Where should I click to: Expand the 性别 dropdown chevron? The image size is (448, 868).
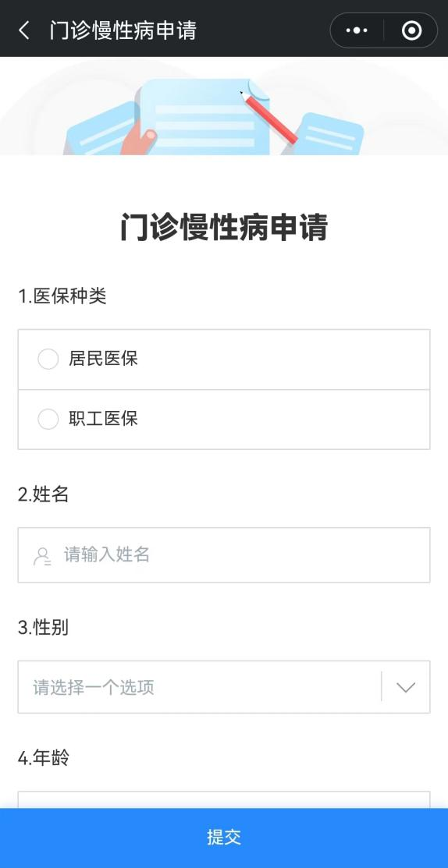[x=406, y=687]
